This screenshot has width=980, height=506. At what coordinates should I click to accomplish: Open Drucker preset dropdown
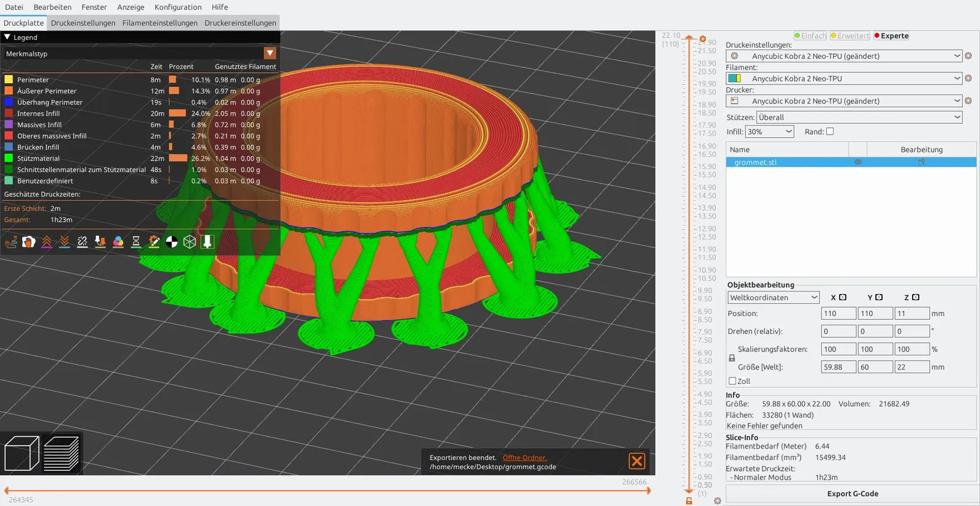844,101
